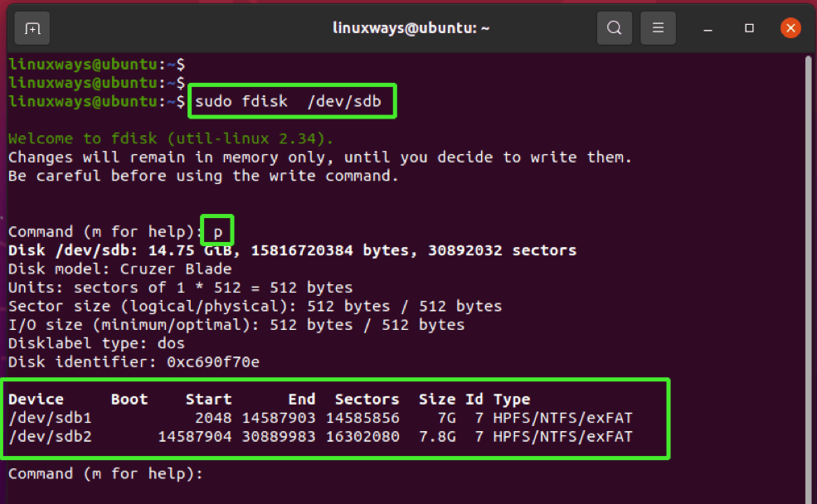Click the /dev/sdb1 partition entry
This screenshot has width=817, height=504.
[50, 418]
